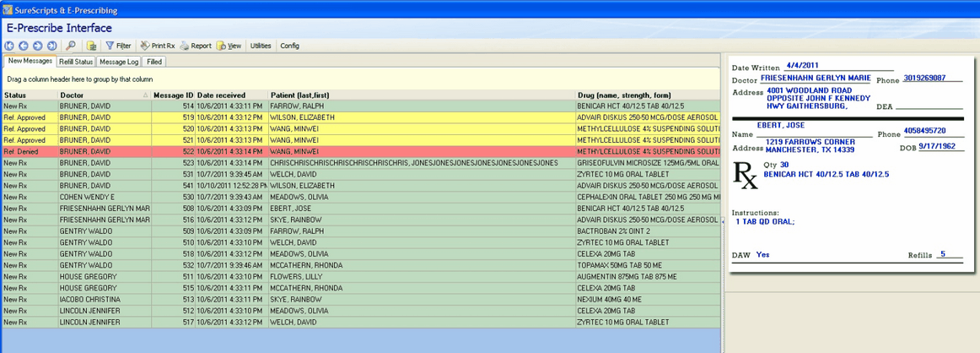Sort by Patient column header
980x353 pixels.
pos(422,95)
